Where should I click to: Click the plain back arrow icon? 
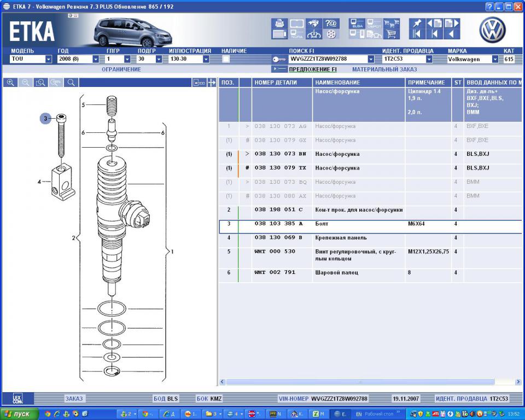tap(452, 34)
